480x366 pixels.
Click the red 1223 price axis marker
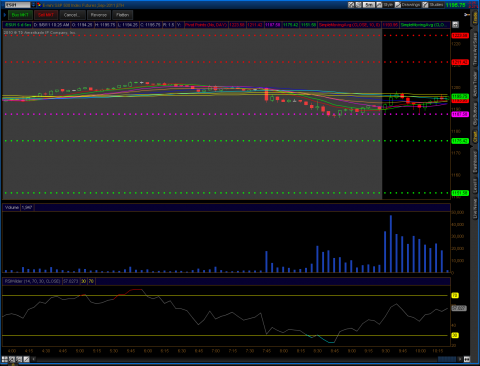click(x=460, y=35)
